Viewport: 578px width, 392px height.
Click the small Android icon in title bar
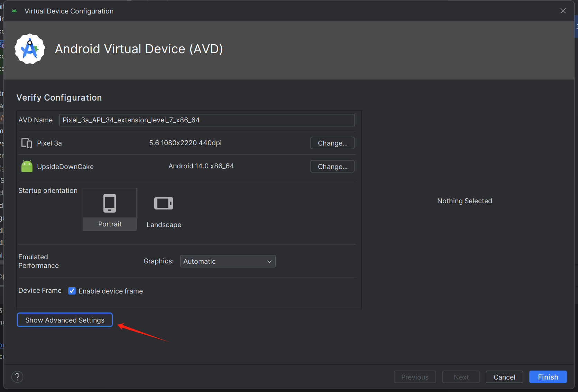click(14, 11)
